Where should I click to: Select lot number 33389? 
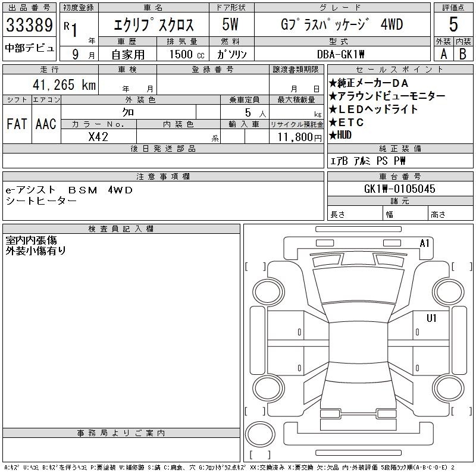(29, 27)
